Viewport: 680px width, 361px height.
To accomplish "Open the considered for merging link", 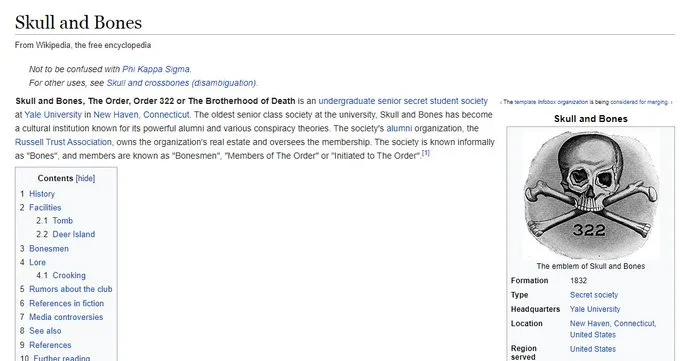I will pos(639,102).
